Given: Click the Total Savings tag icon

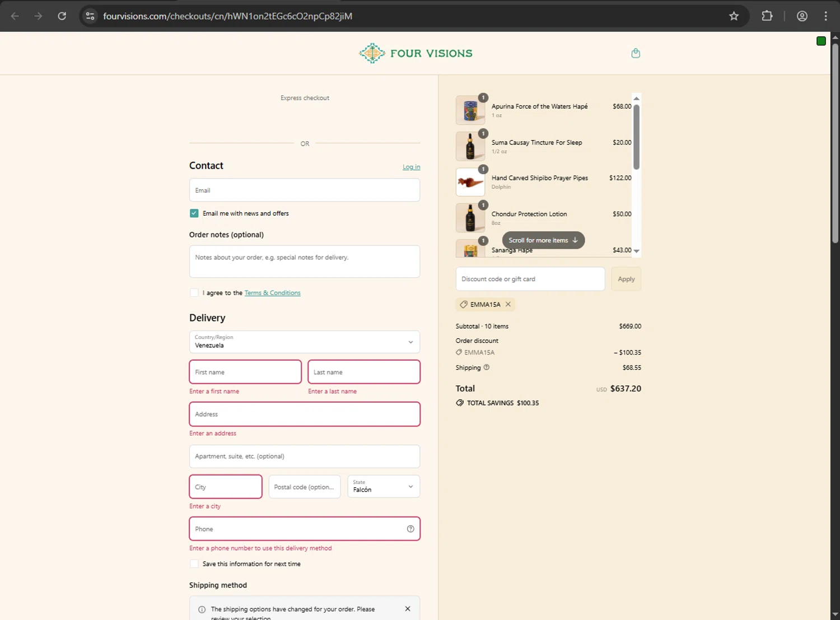Looking at the screenshot, I should click(460, 403).
